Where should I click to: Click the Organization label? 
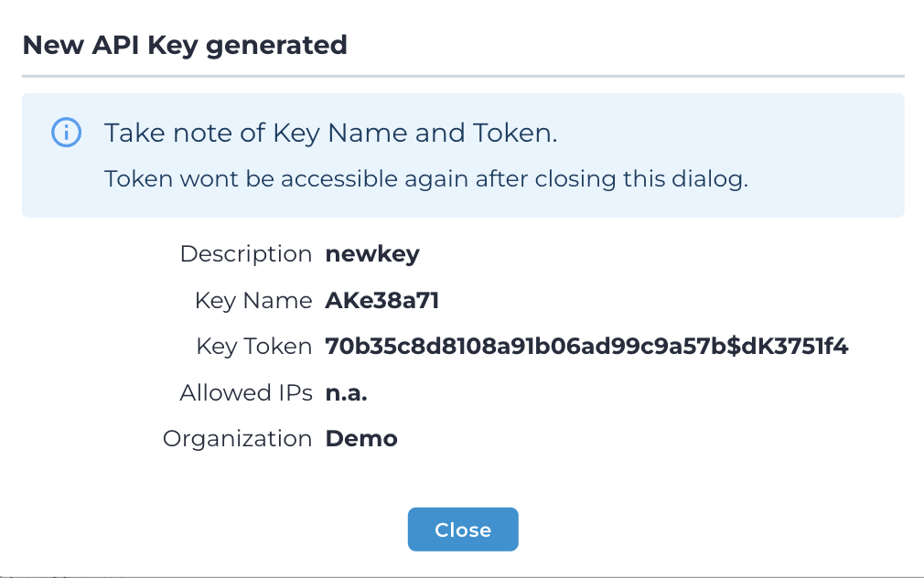point(237,438)
